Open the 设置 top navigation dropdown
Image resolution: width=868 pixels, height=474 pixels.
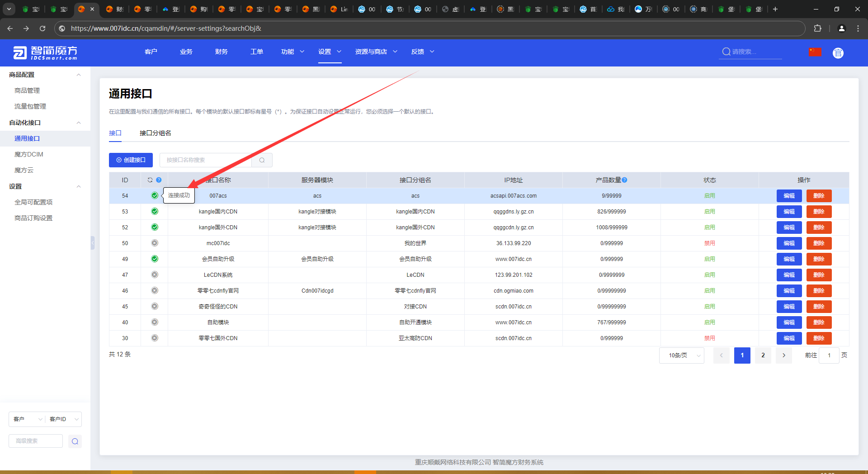330,52
